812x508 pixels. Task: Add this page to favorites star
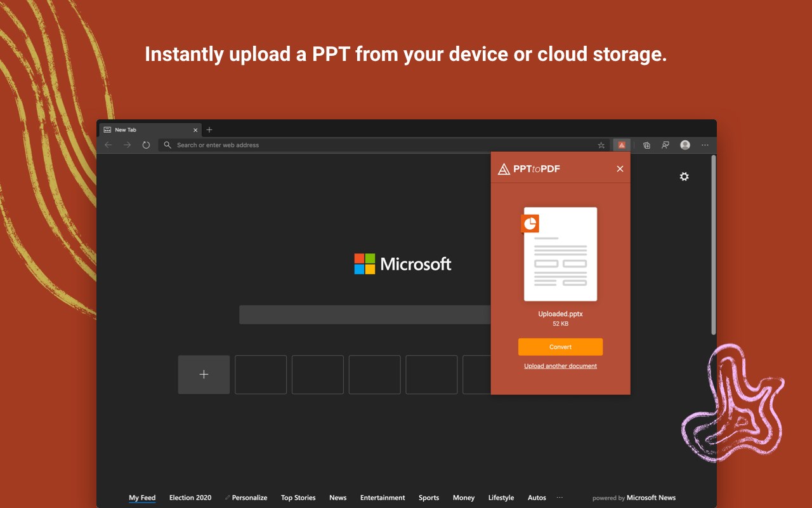[x=601, y=145]
